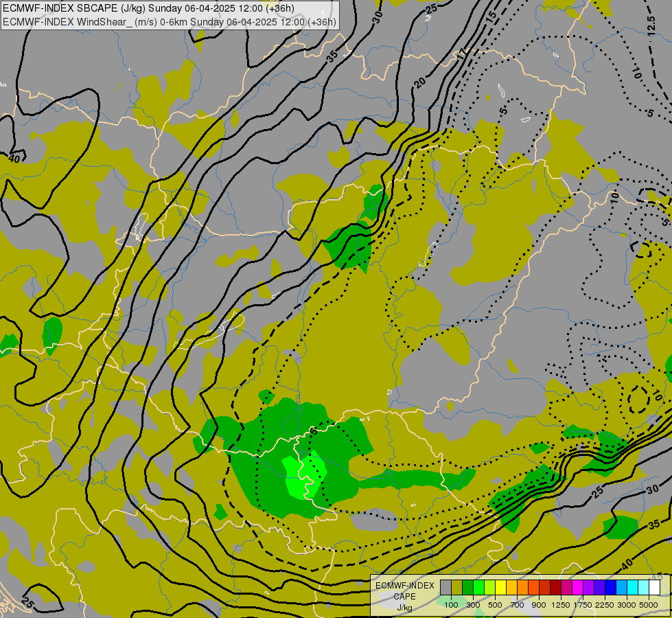Image resolution: width=672 pixels, height=618 pixels.
Task: Click the amber legend swatch
Action: pyautogui.click(x=511, y=587)
